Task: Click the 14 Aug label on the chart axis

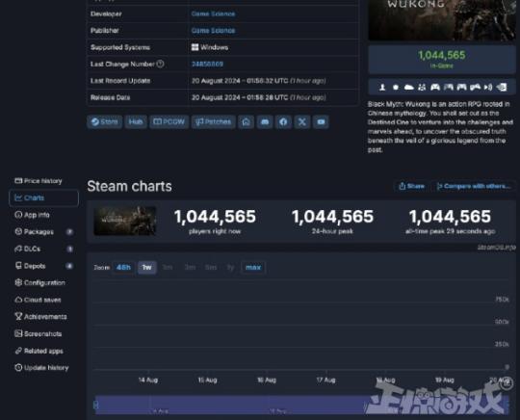Action: (148, 380)
